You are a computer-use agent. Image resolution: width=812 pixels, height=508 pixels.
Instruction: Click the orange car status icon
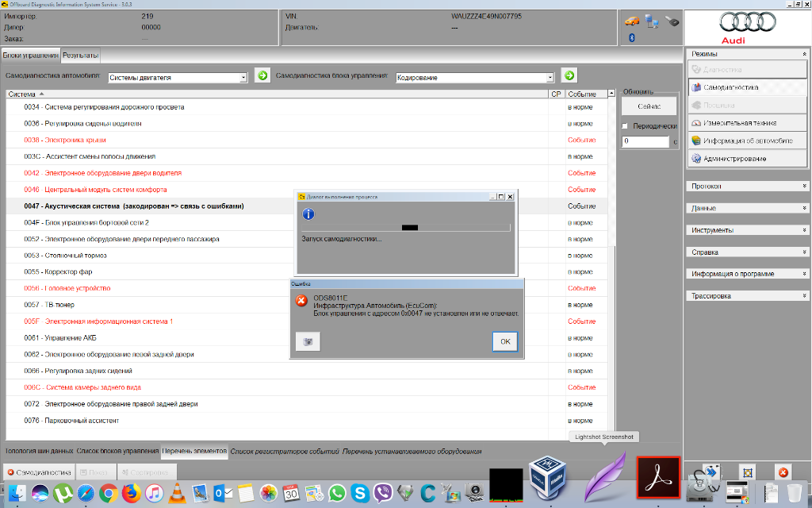[632, 21]
